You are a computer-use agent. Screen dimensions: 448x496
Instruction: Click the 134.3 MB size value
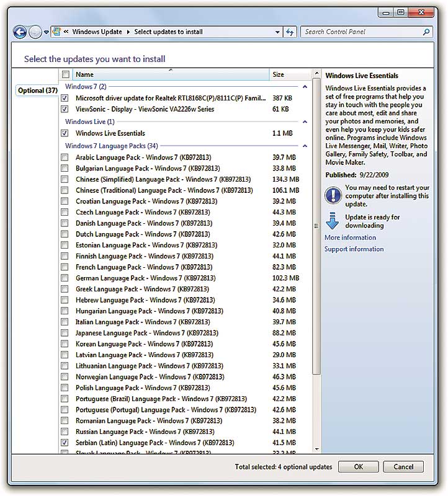(x=285, y=179)
